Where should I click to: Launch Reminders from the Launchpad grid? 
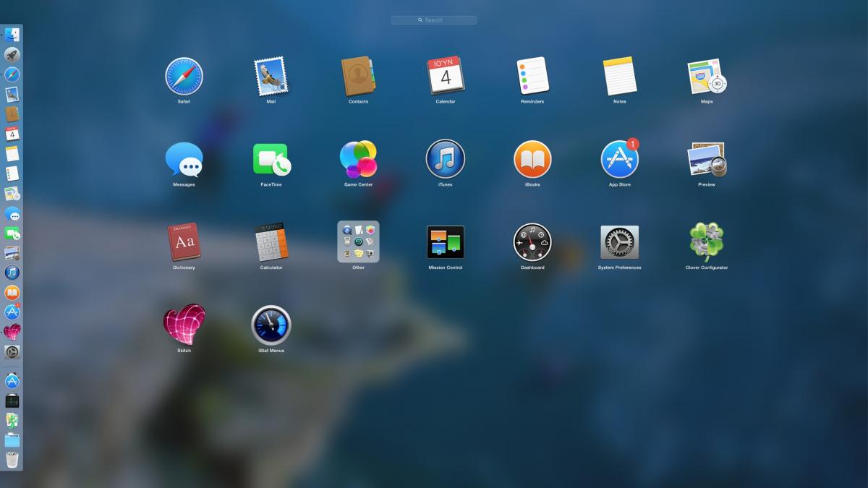[532, 77]
